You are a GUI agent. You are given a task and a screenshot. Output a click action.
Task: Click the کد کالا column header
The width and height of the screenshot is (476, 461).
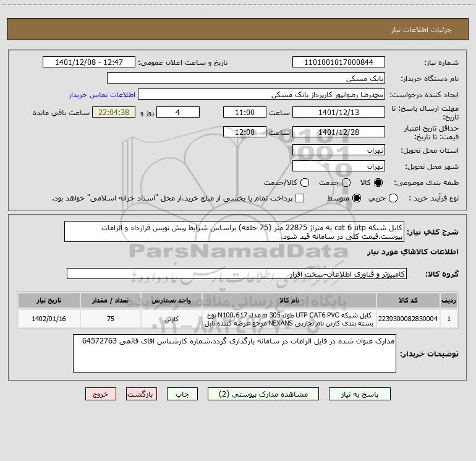[x=408, y=300]
